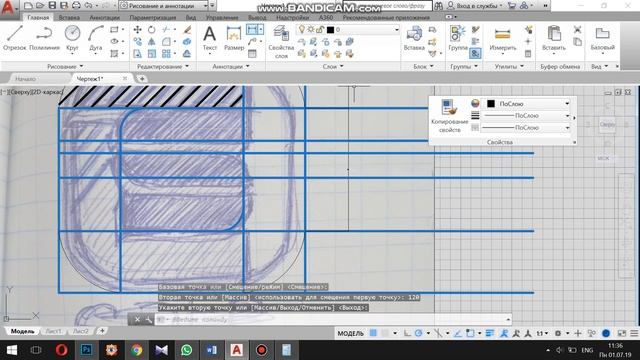Click the Undo arrow in quick access toolbar

[88, 6]
